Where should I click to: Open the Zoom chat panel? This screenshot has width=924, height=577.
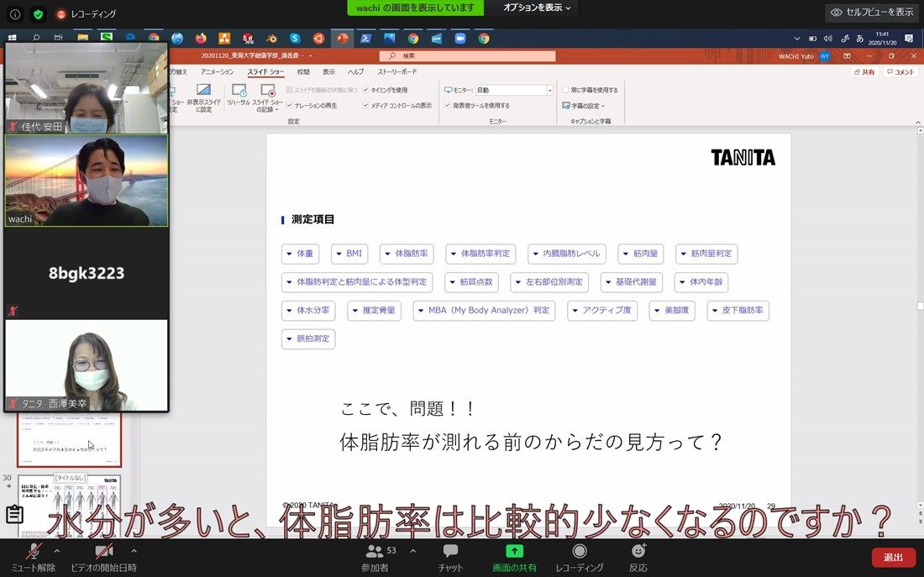pos(450,557)
